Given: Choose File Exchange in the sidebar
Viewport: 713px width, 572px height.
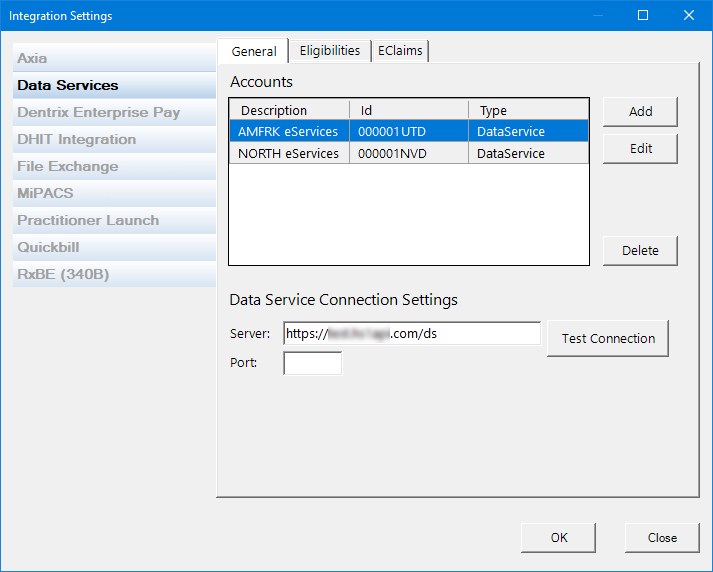Looking at the screenshot, I should coord(67,167).
